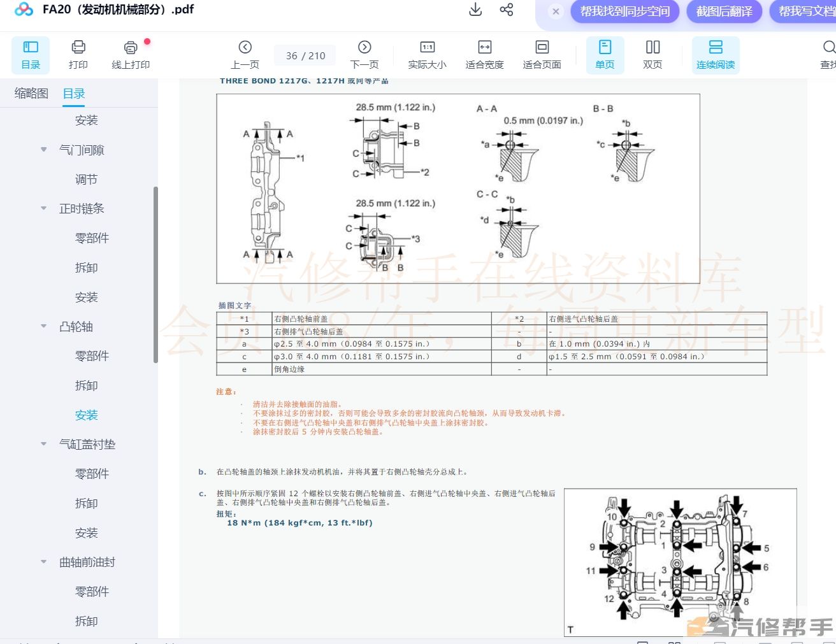Collapse 曲轴前油封 section
Image resolution: width=836 pixels, height=644 pixels.
point(43,562)
